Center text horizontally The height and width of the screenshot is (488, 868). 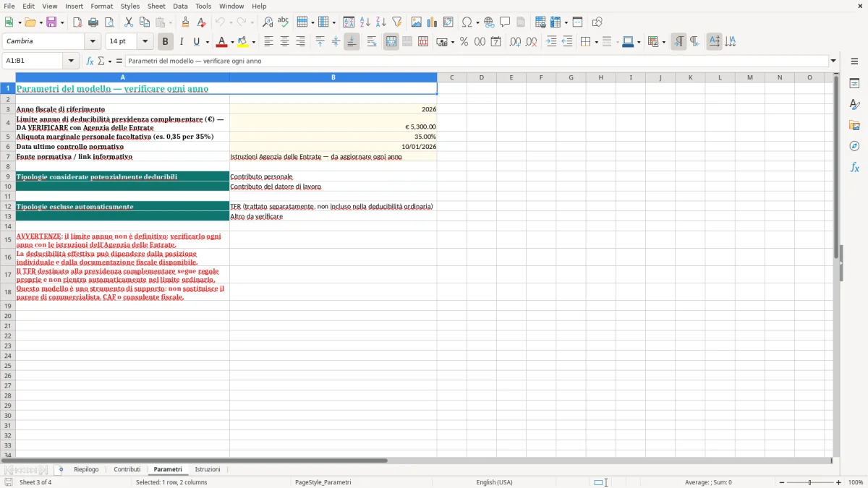tap(284, 42)
